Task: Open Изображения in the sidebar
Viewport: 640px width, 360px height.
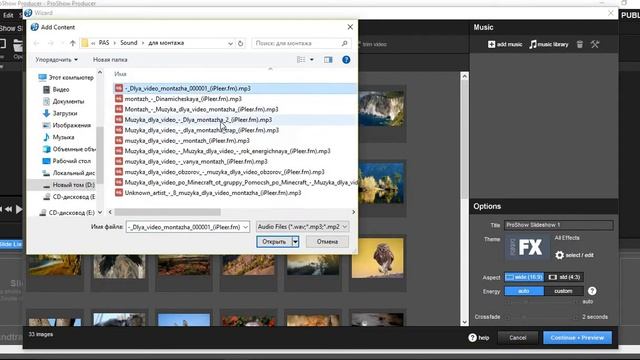Action: point(71,125)
